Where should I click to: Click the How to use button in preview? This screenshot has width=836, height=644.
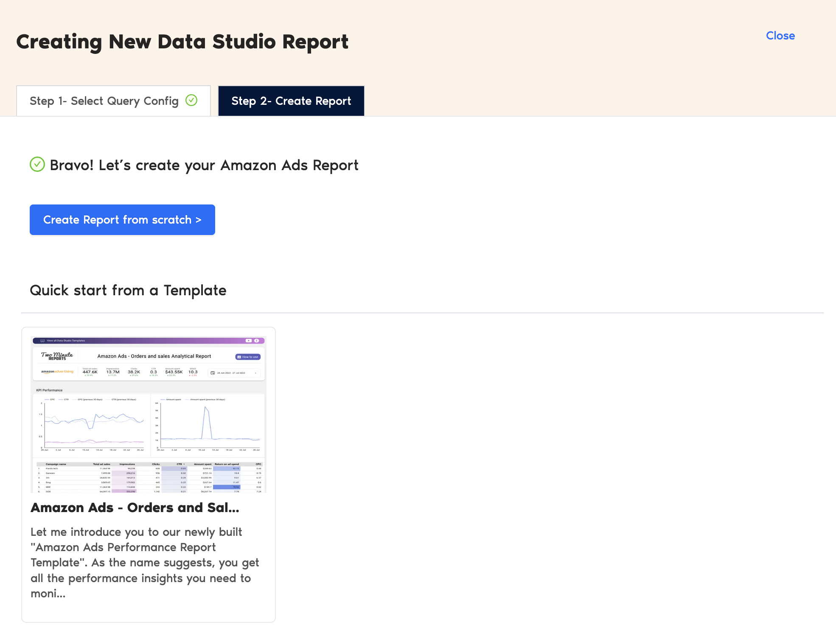248,357
